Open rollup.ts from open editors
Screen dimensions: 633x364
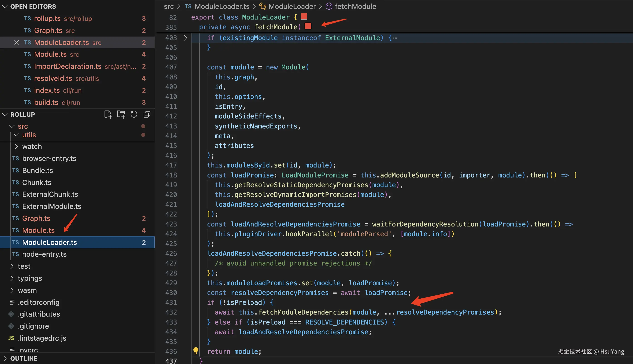click(x=47, y=19)
